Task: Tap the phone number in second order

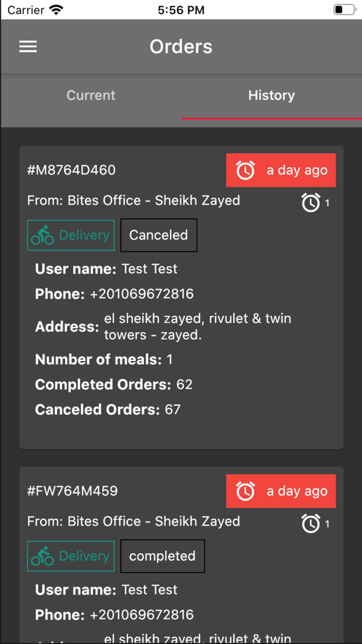Action: click(x=142, y=615)
